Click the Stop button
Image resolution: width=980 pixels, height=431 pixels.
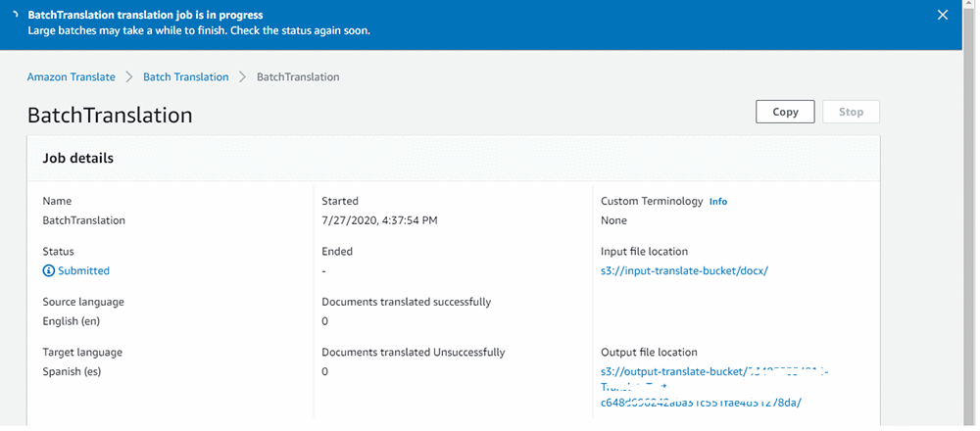click(851, 112)
